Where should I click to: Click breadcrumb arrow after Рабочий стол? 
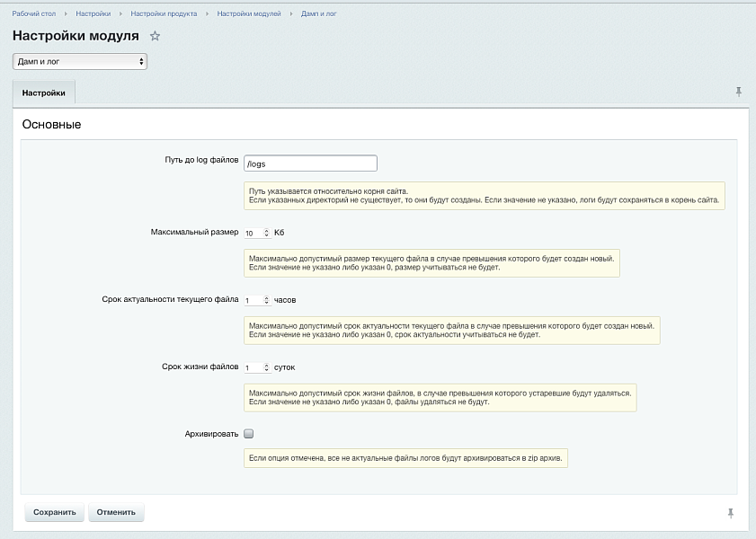coord(66,14)
